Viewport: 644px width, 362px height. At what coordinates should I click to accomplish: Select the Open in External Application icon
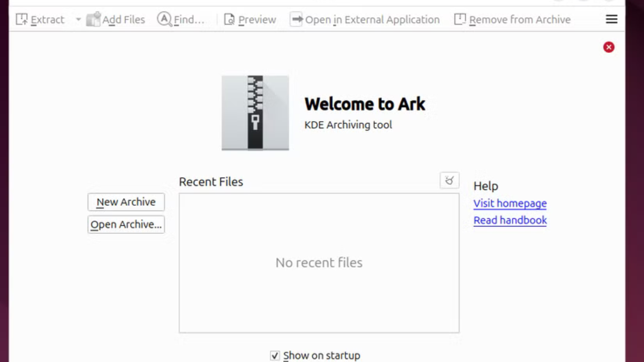coord(296,19)
